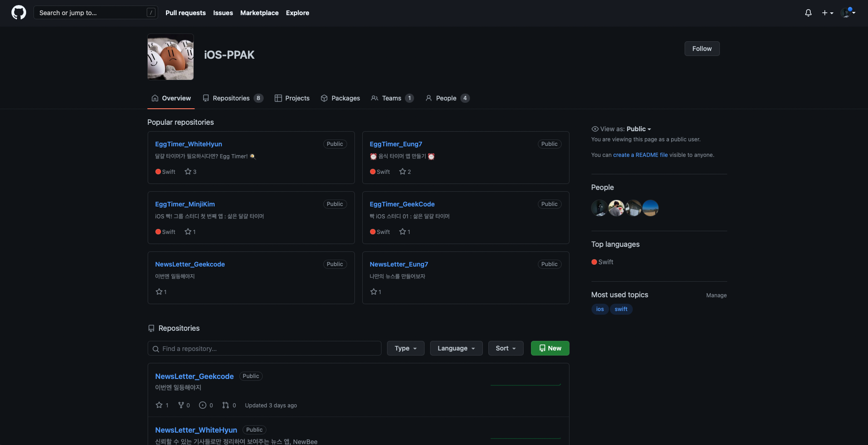Open the View as Public dropdown
868x445 pixels.
pyautogui.click(x=639, y=129)
